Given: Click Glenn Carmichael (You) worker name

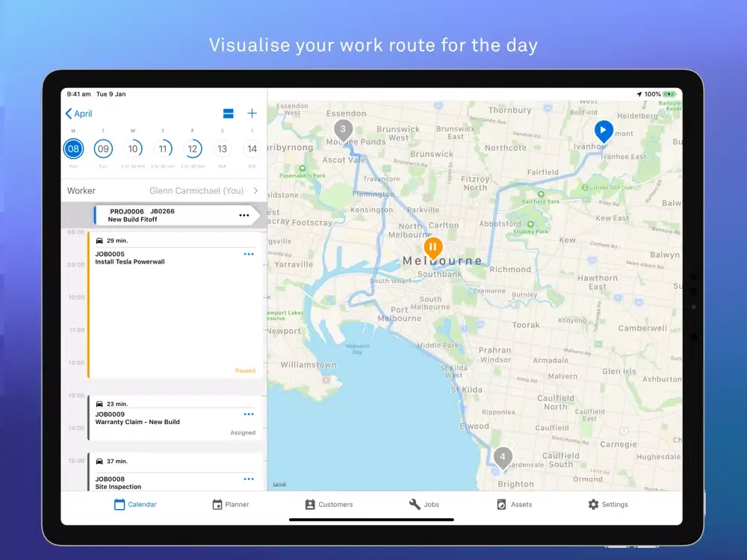Looking at the screenshot, I should tap(196, 190).
